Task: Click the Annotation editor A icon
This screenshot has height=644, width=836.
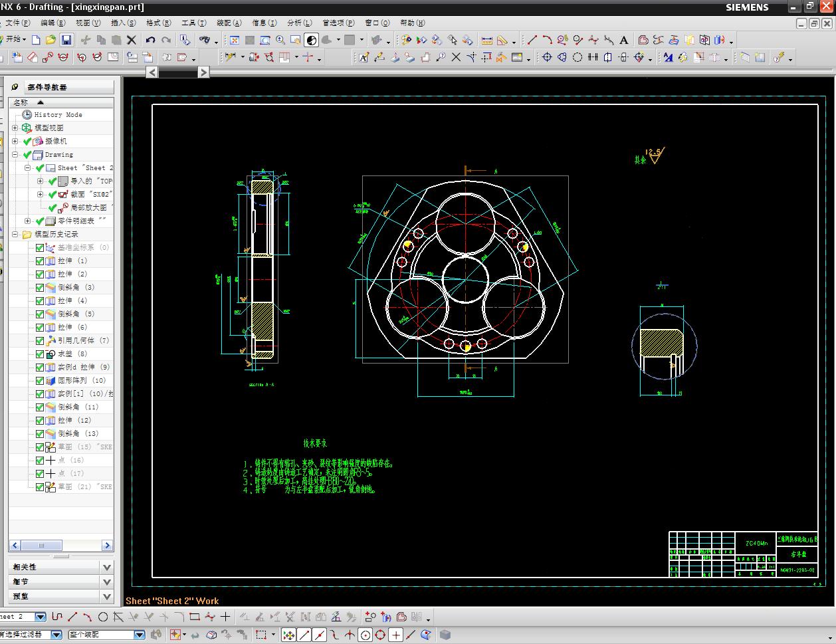Action: pyautogui.click(x=364, y=58)
